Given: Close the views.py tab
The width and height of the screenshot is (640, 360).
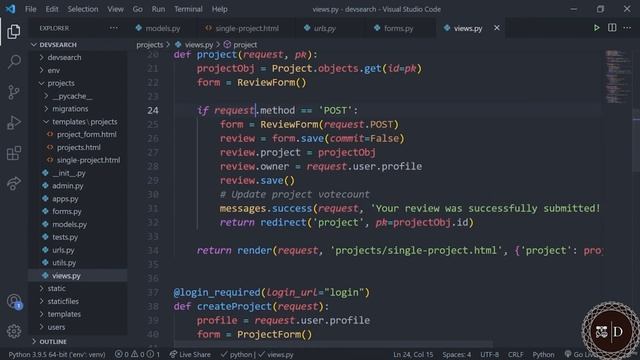Looking at the screenshot, I should tap(497, 28).
